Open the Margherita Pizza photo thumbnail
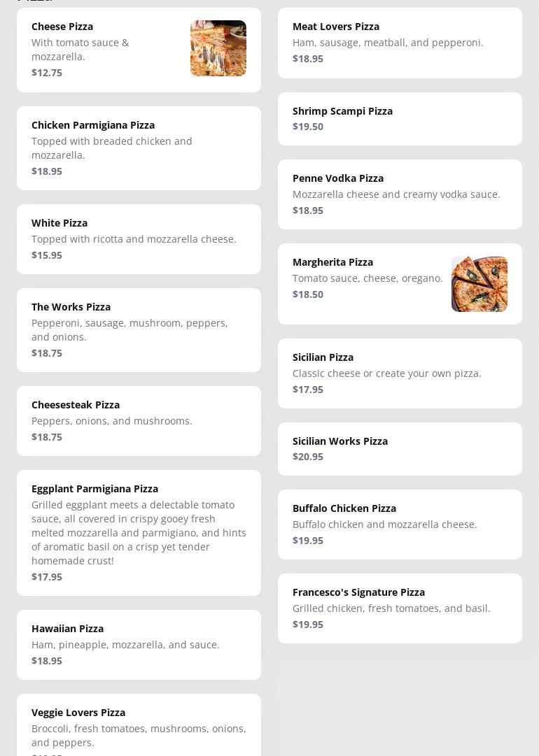Viewport: 539px width, 756px height. click(x=479, y=284)
